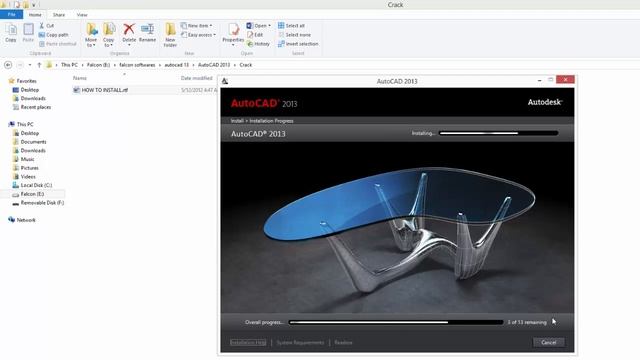Click falcon softwares breadcrumb segment

[x=137, y=65]
